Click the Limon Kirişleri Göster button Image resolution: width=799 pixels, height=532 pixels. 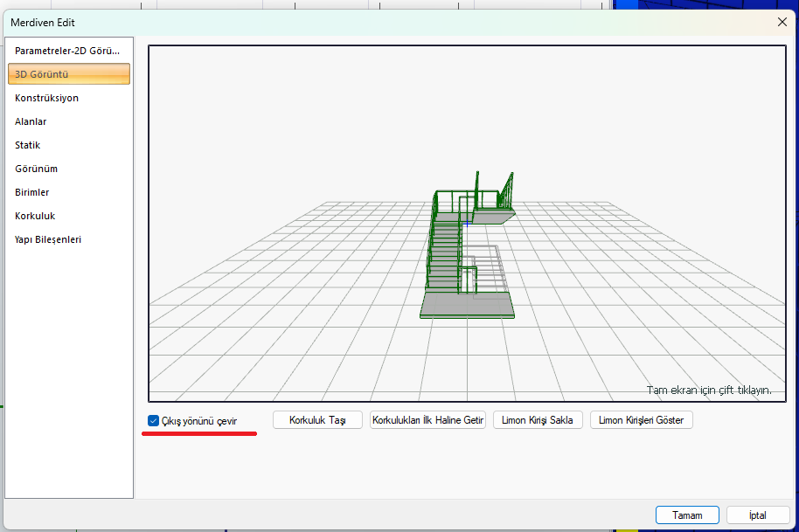641,420
